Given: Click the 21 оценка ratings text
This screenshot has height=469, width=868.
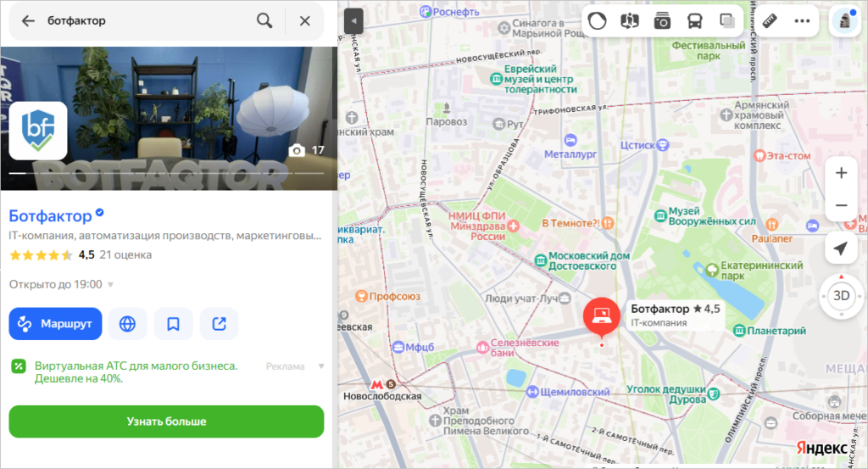Looking at the screenshot, I should (x=125, y=254).
